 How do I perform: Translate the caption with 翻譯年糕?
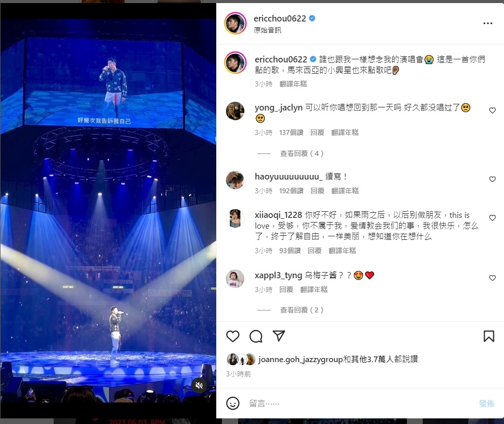coord(293,84)
